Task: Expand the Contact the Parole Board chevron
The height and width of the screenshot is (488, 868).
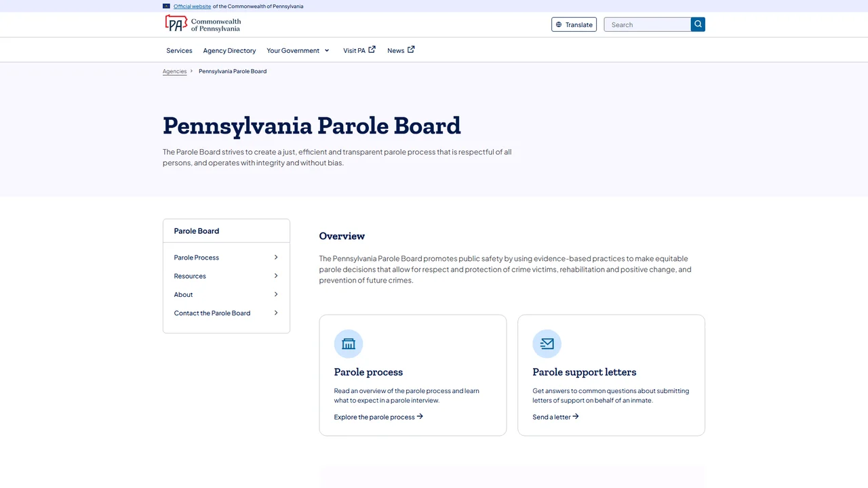Action: point(276,312)
